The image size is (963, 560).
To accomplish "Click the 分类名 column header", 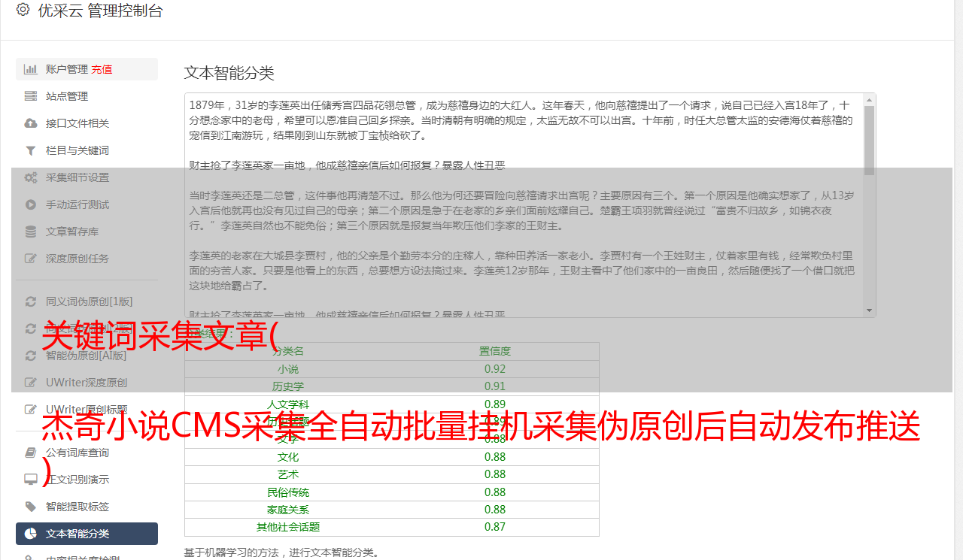I will pos(288,351).
